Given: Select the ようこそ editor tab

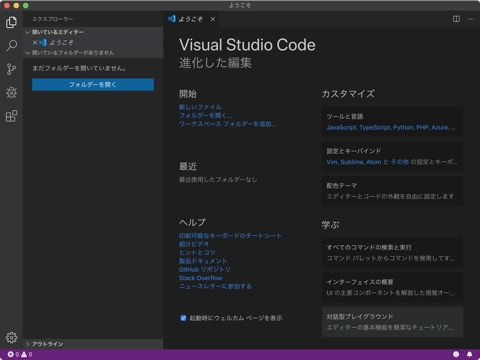Looking at the screenshot, I should (192, 19).
